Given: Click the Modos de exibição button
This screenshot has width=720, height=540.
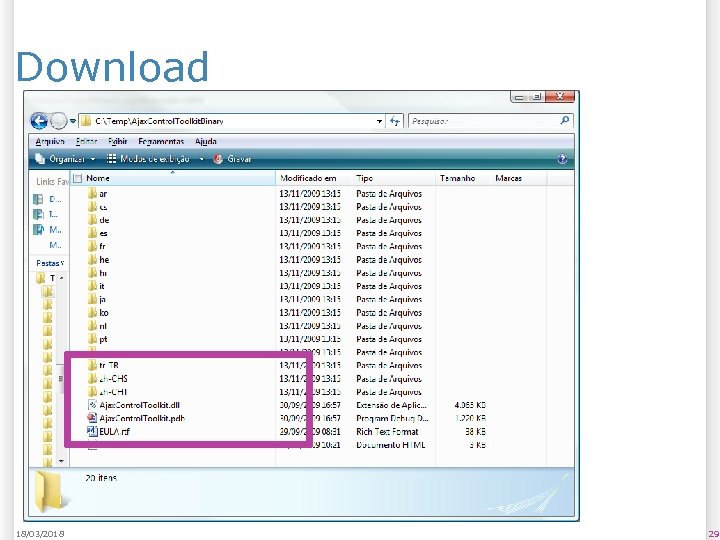Looking at the screenshot, I should point(148,159).
